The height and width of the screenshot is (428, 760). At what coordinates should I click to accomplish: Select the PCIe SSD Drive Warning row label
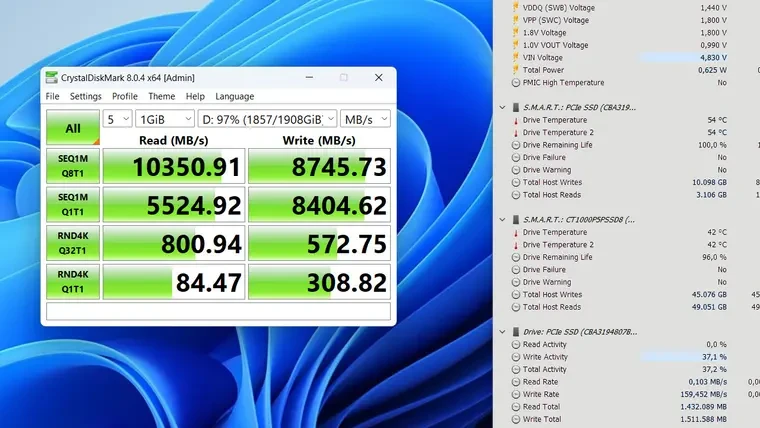point(547,170)
